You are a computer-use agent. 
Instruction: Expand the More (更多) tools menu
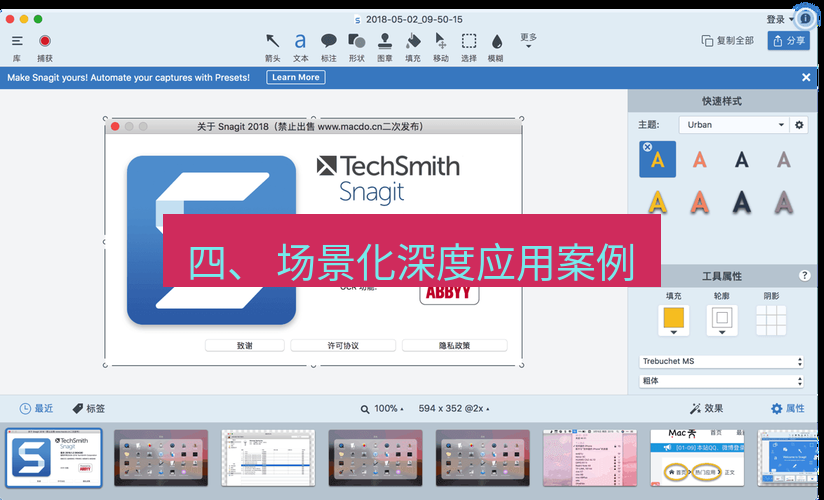click(x=528, y=40)
